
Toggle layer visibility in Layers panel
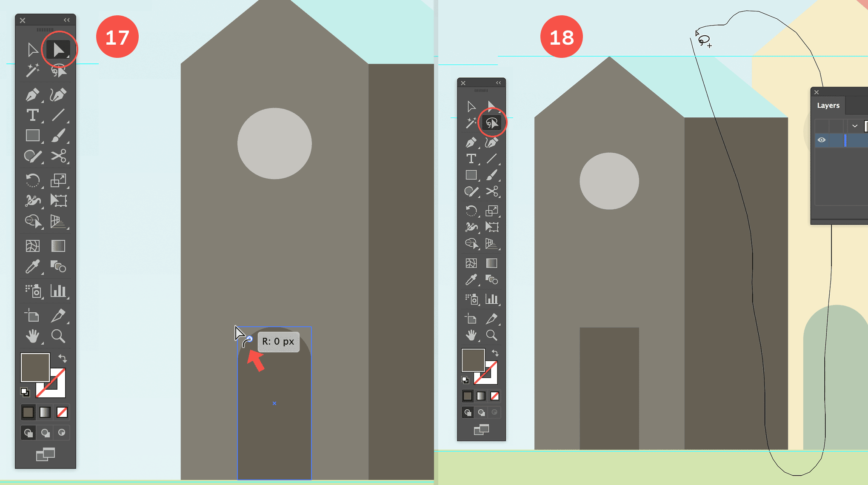coord(820,140)
